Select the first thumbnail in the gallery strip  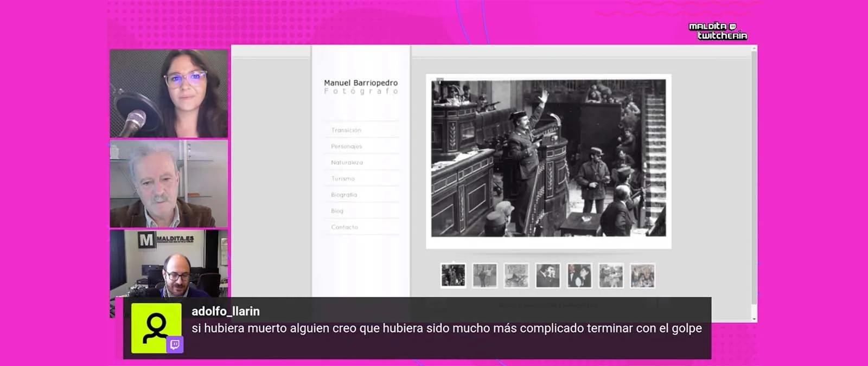pyautogui.click(x=453, y=275)
